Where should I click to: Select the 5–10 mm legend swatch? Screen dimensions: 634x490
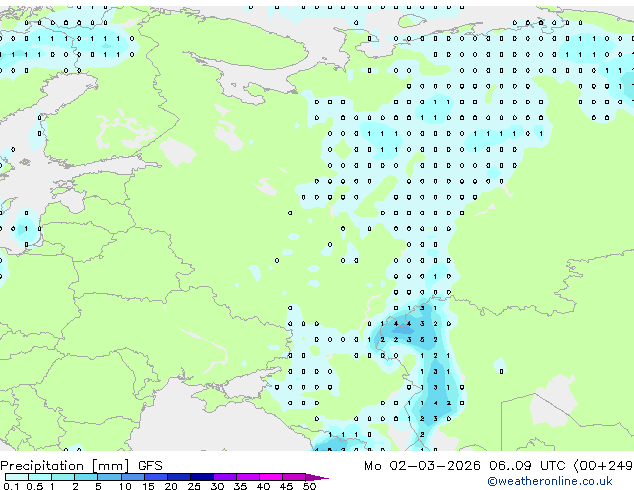click(x=109, y=477)
